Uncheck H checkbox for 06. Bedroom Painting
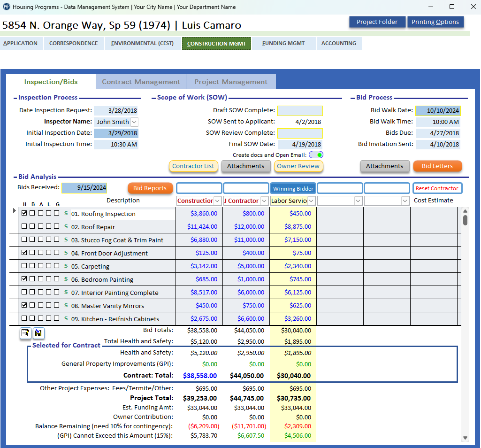481x448 pixels. [24, 279]
